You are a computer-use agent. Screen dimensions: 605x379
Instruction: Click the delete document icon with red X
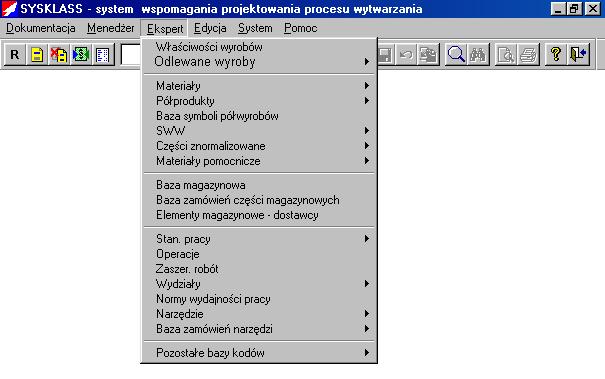59,55
